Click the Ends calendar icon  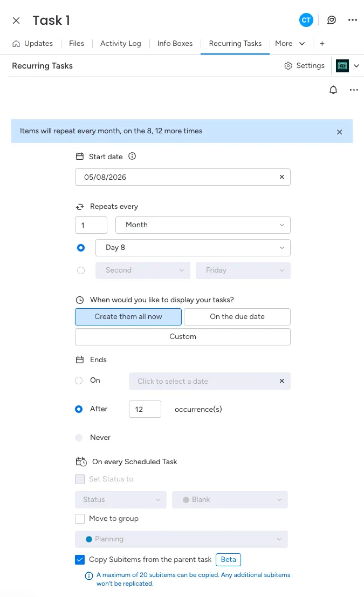point(79,360)
